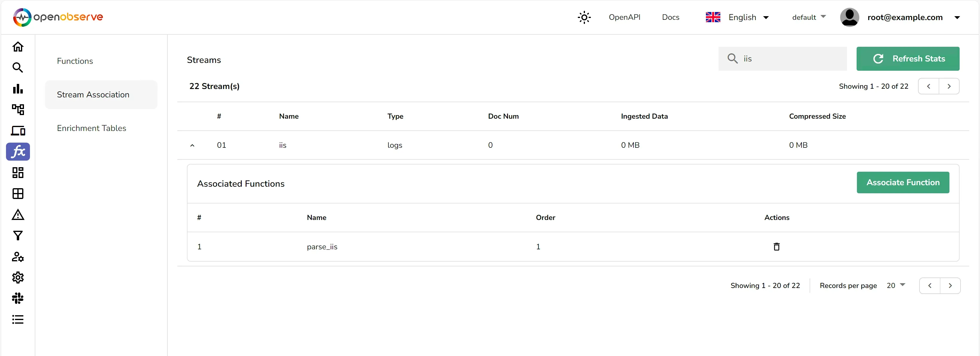The height and width of the screenshot is (356, 980).
Task: Click the Associate Function button
Action: click(x=902, y=183)
